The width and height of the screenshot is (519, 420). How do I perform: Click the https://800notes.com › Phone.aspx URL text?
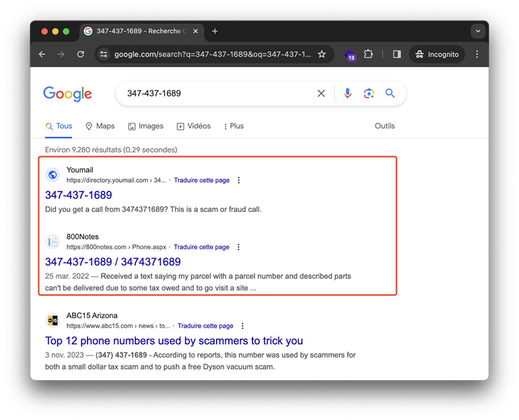pos(117,247)
